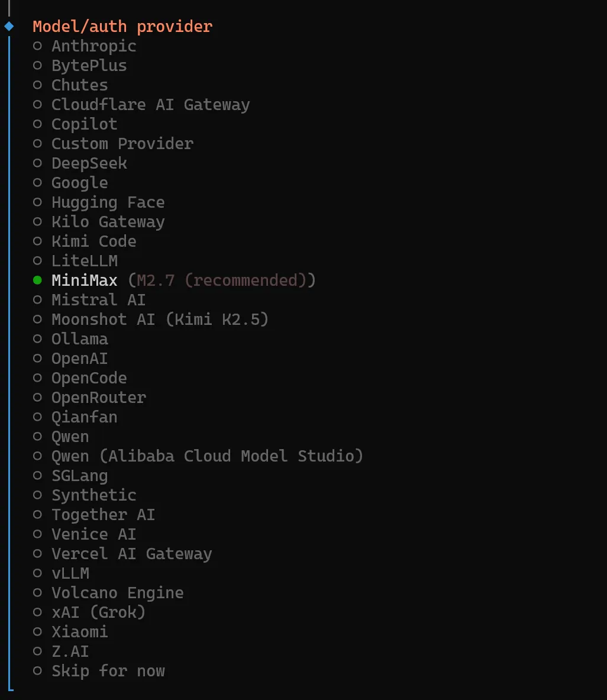Choose the Hugging Face option

click(x=108, y=202)
